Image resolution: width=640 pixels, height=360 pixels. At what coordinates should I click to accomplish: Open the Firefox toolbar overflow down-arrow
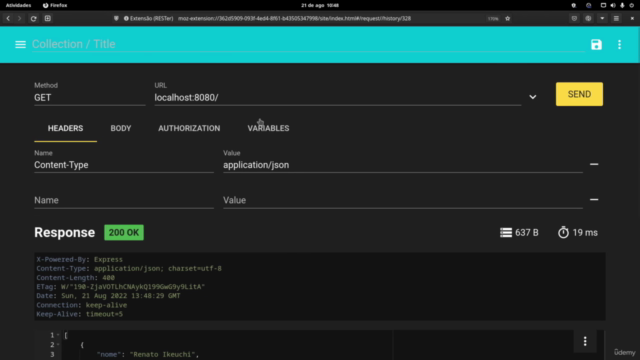pos(602,18)
